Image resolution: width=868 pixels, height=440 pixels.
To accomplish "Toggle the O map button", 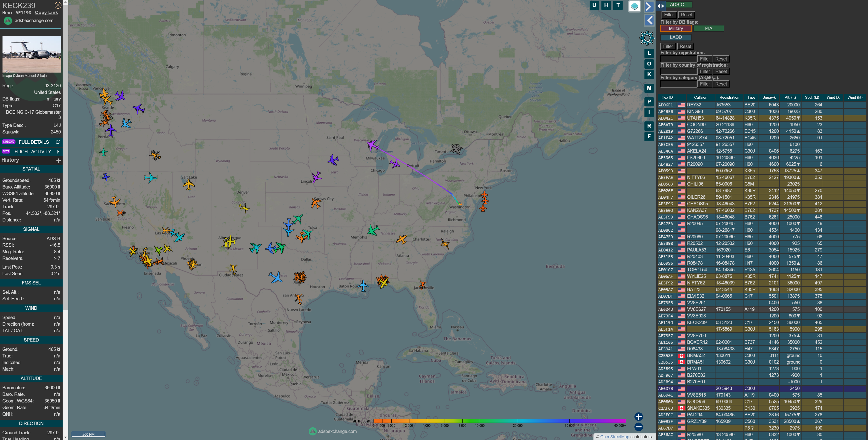I will tap(649, 64).
